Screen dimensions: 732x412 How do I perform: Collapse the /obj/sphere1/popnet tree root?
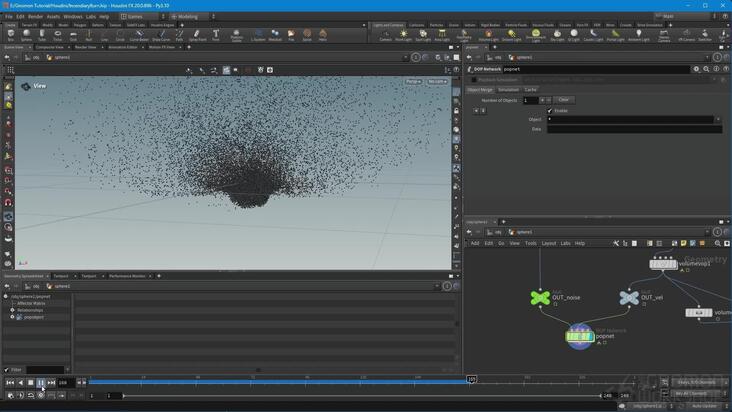click(6, 296)
